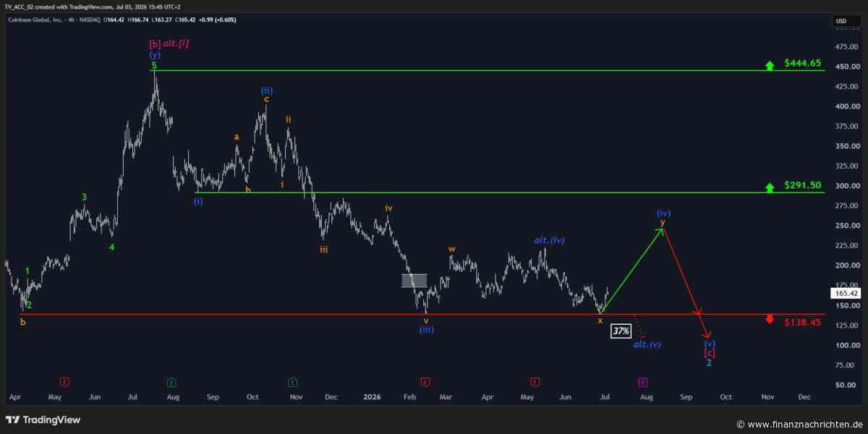This screenshot has height=434, width=868.
Task: Click the green earnings marker above Aug 2025
Action: click(171, 381)
